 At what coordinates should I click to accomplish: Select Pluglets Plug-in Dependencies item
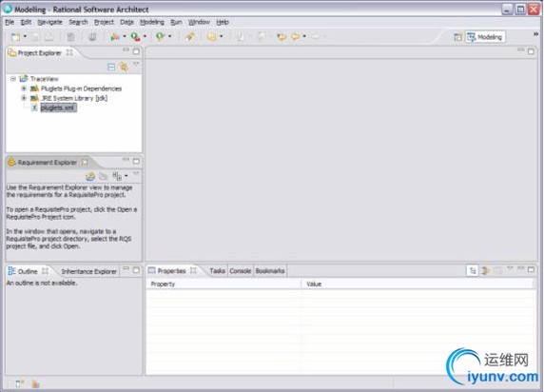click(82, 88)
